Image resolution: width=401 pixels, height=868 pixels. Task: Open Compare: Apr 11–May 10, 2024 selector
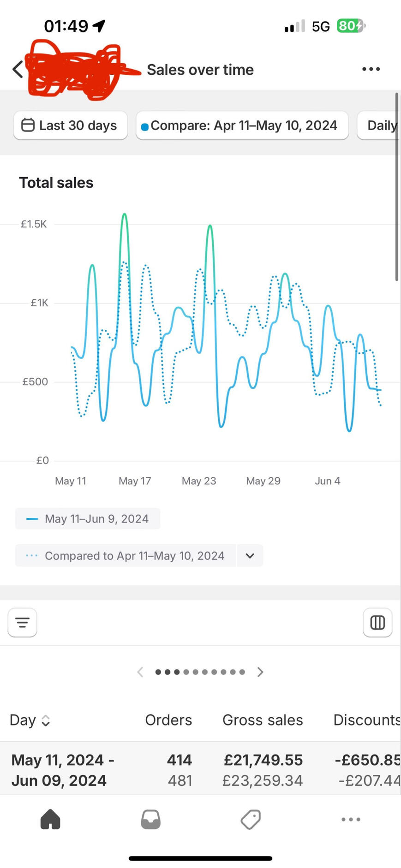[242, 125]
